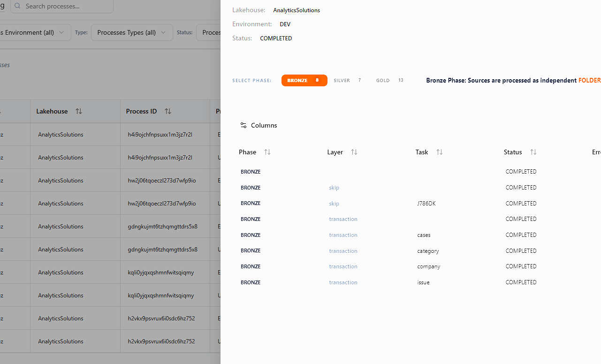Open the Processes Types (all) dropdown

pyautogui.click(x=131, y=32)
